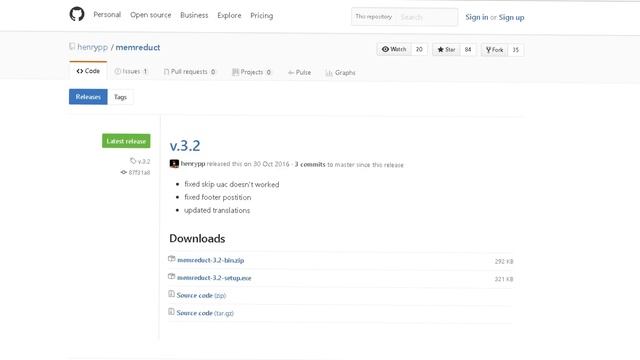Image resolution: width=640 pixels, height=360 pixels.
Task: Click the 292 KB file size text
Action: pos(504,261)
